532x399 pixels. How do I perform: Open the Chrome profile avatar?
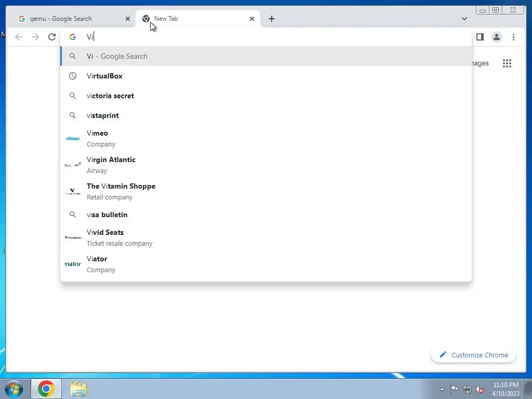[496, 37]
